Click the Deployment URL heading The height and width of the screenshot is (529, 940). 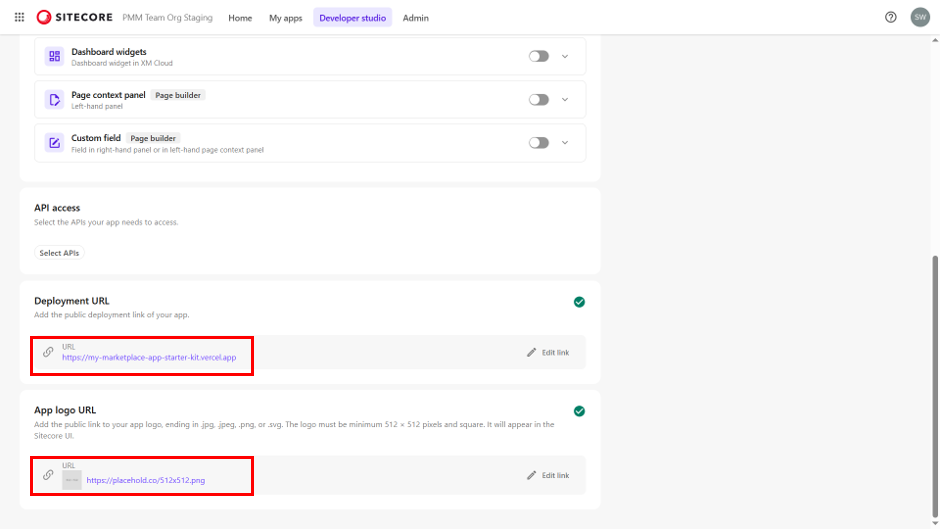click(x=72, y=301)
